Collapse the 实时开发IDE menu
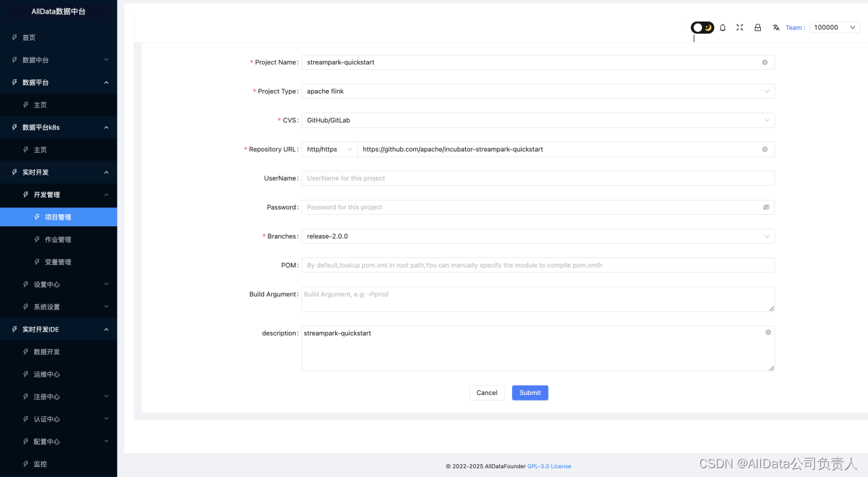The height and width of the screenshot is (477, 868). [x=58, y=329]
